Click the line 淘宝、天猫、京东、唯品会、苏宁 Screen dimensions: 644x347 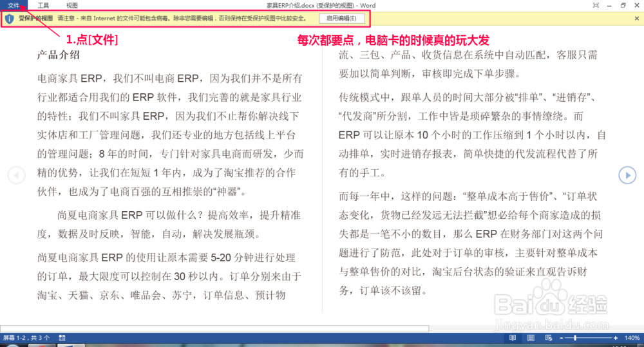click(161, 295)
